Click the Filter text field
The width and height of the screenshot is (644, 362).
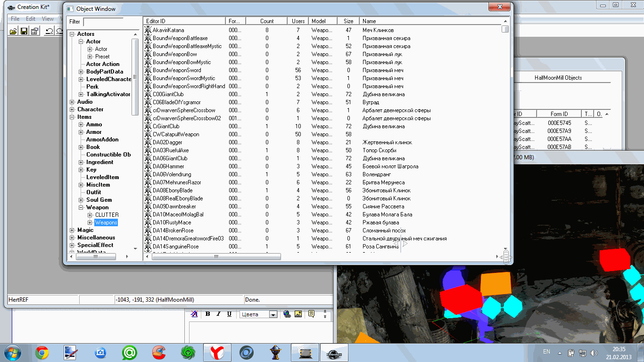(103, 22)
